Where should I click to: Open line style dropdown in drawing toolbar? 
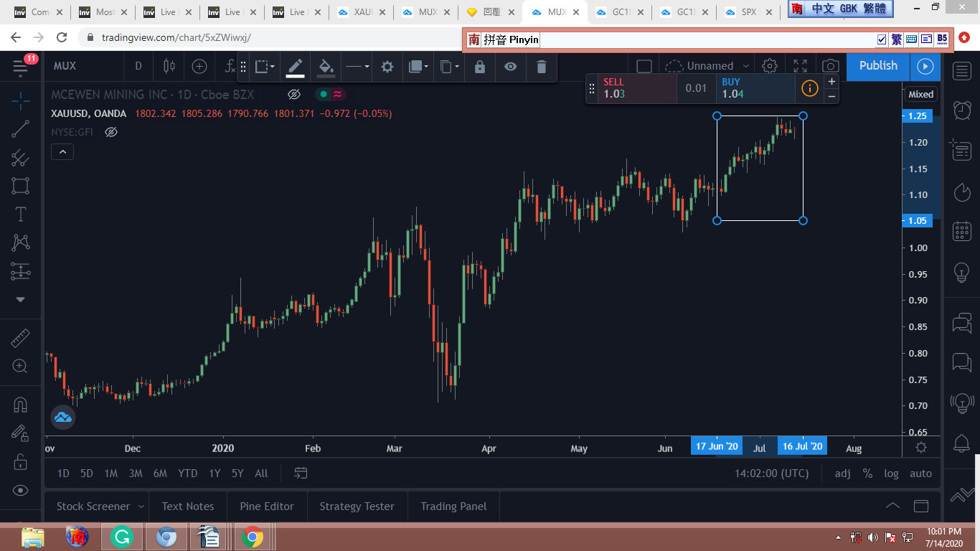(x=357, y=67)
